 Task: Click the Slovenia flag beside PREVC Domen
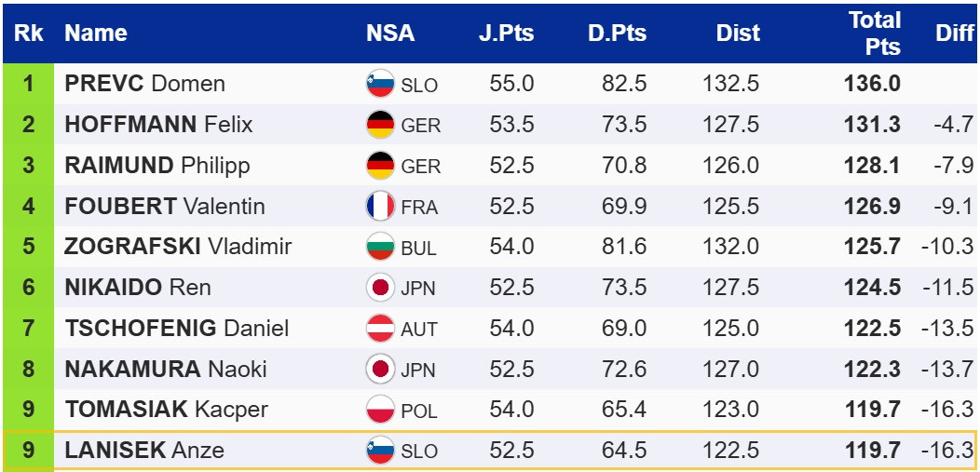coord(380,84)
